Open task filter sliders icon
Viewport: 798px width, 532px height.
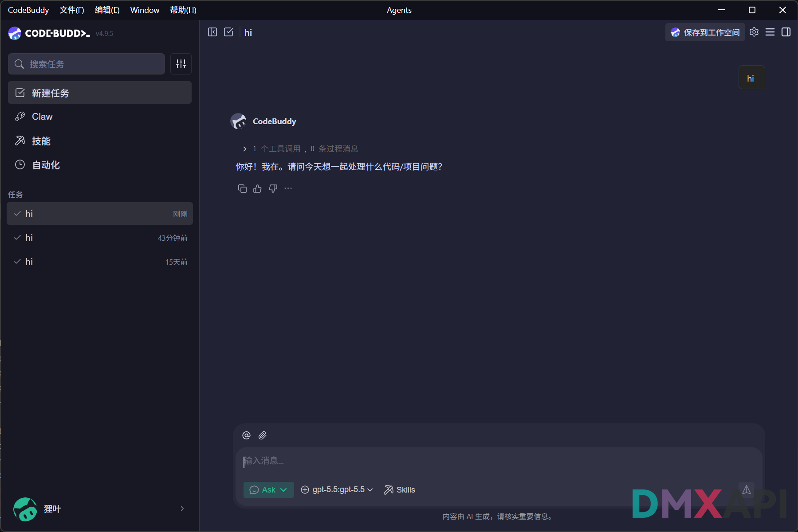(181, 64)
